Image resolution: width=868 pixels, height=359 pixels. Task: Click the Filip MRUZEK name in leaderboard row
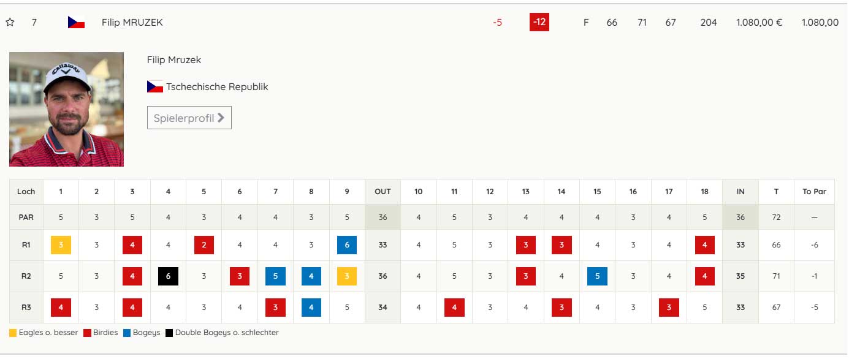tap(132, 23)
